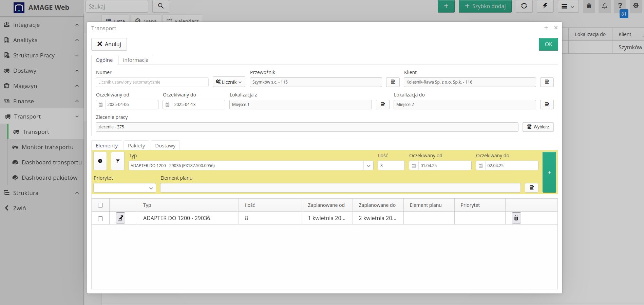Switch to the Informacja tab
This screenshot has width=644, height=305.
coord(135,60)
